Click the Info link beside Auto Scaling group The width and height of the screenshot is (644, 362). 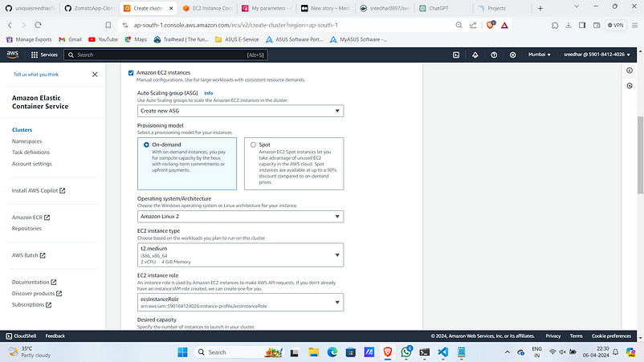tap(209, 93)
